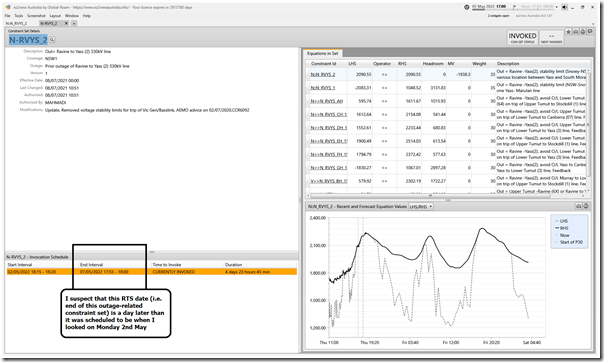Open constraint link N>>N_RVYS_GH_1
This screenshot has width=604, height=362.
click(329, 168)
